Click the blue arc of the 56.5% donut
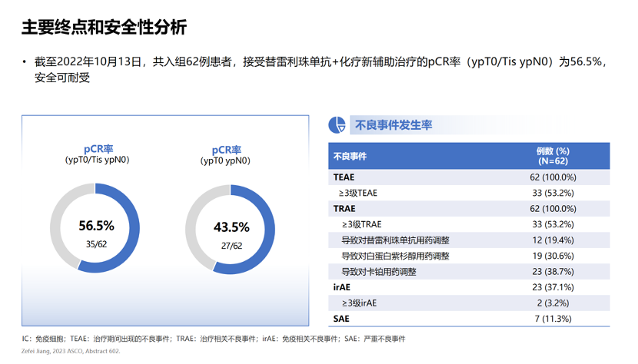 coord(134,228)
